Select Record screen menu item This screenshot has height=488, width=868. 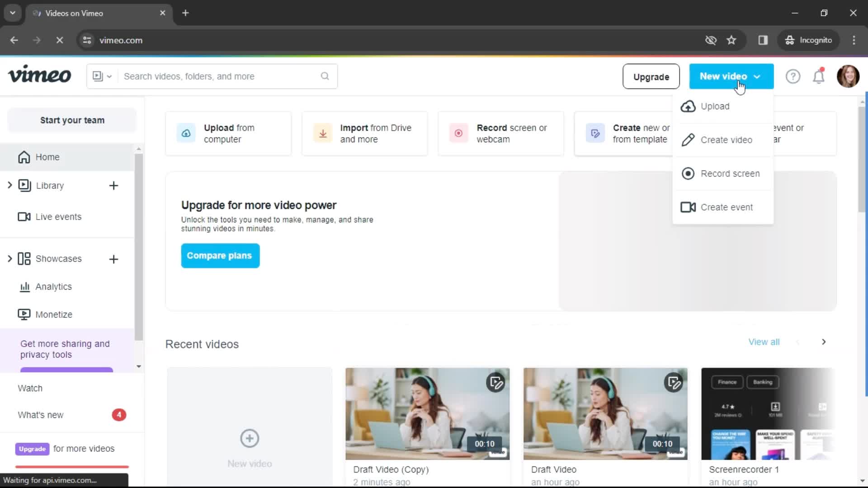tap(722, 174)
